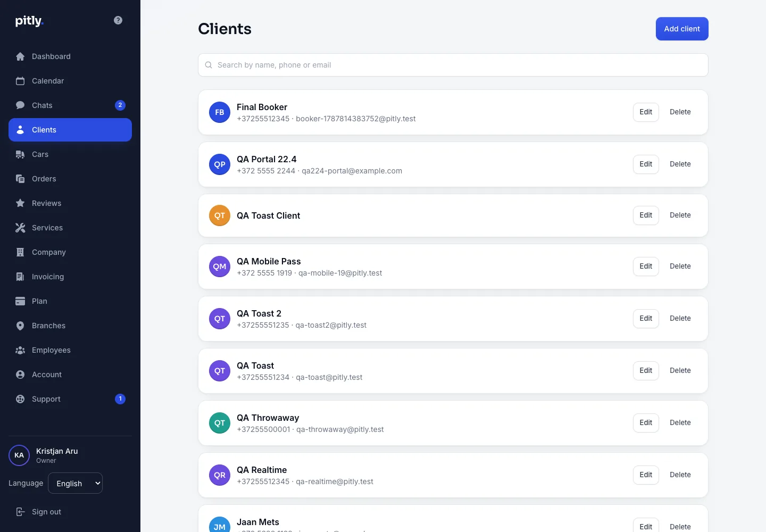Screen dimensions: 766x532
Task: Click the Dashboard home icon
Action: 20,56
